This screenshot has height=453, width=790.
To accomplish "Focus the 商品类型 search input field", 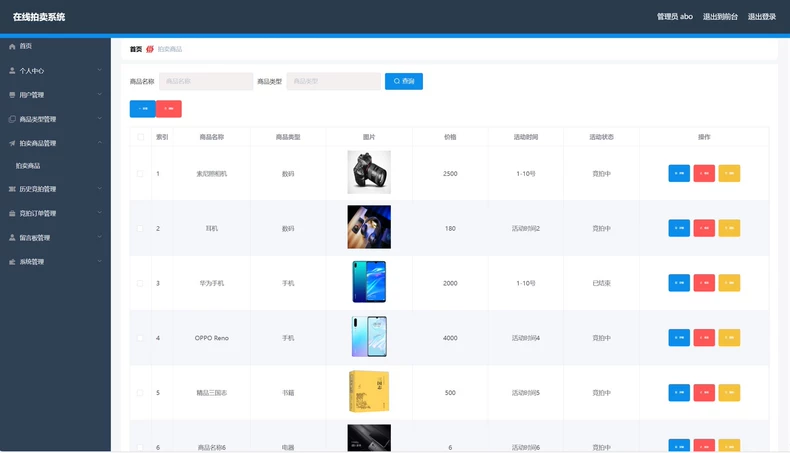I will [334, 81].
